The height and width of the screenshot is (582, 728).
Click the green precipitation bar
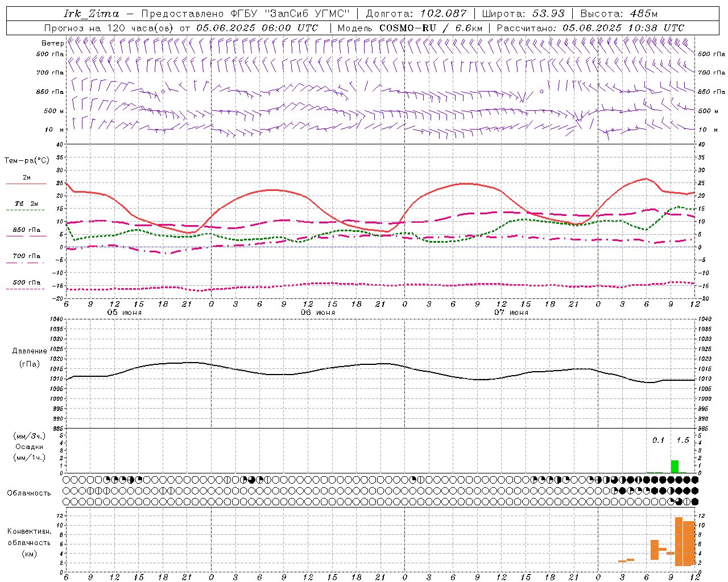[x=675, y=466]
